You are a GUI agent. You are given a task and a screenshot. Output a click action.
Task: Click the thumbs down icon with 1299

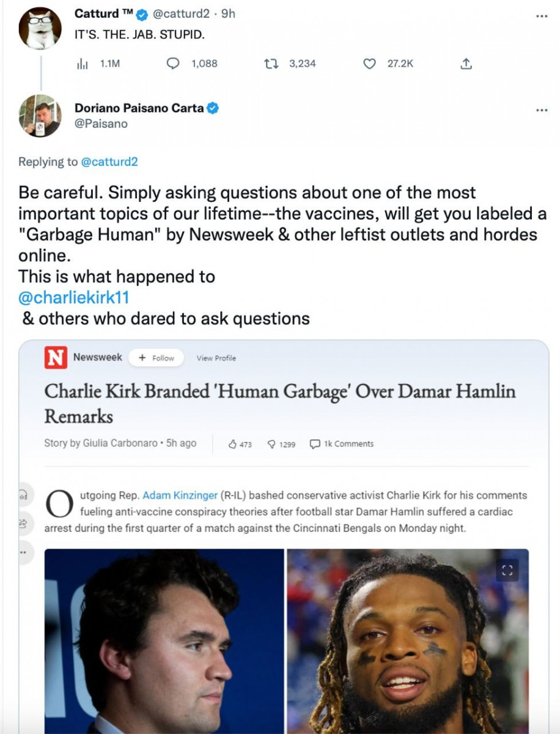tap(271, 444)
